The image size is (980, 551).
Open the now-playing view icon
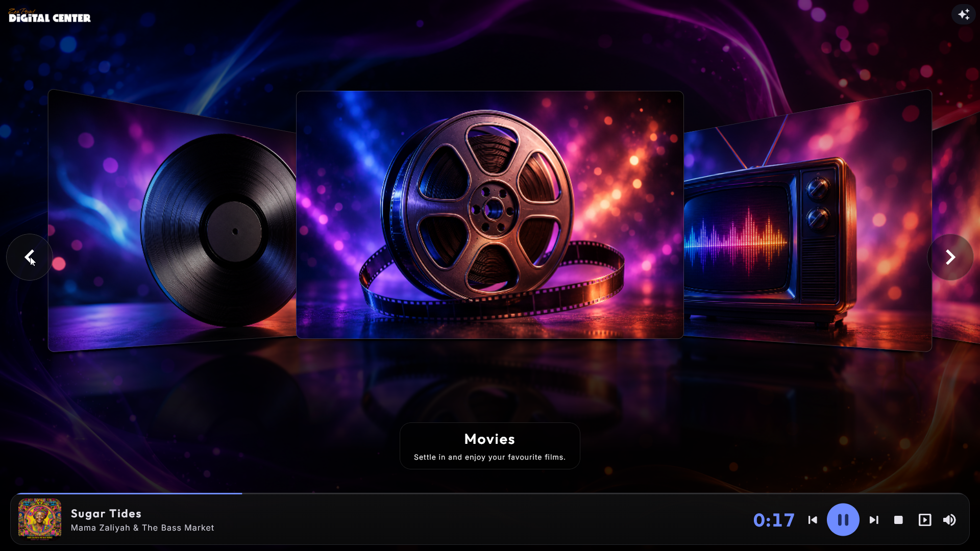point(924,520)
